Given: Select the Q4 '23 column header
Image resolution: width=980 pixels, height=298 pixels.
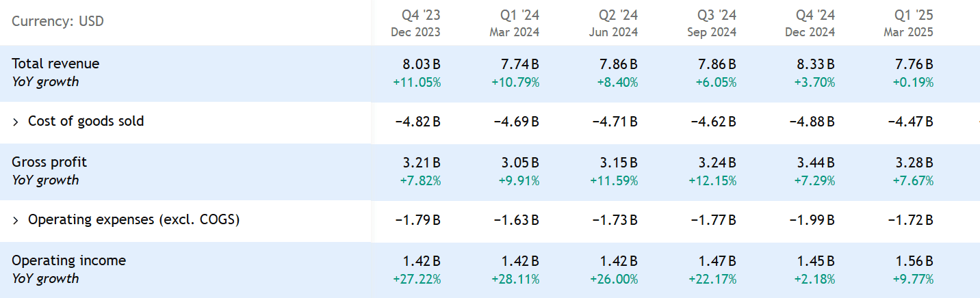Looking at the screenshot, I should 415,23.
